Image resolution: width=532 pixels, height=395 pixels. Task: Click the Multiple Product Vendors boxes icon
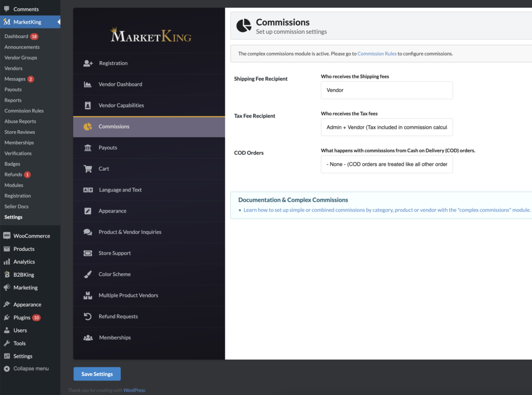87,295
